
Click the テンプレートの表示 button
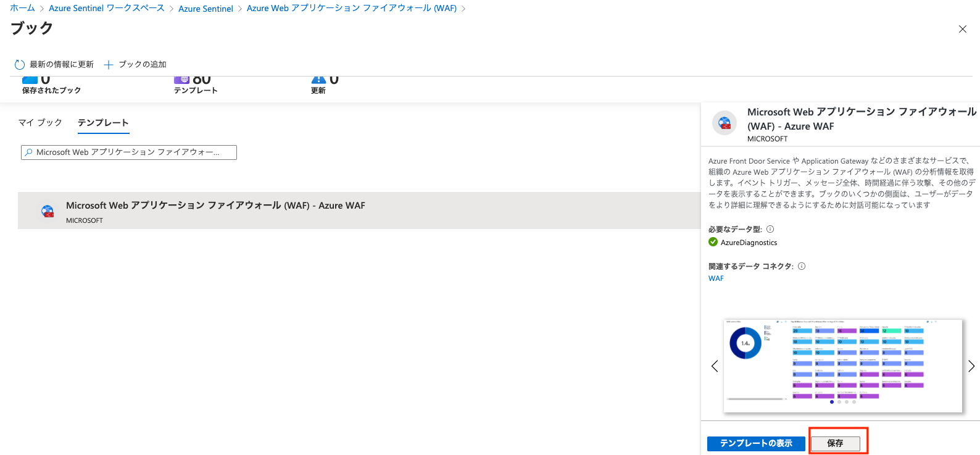(756, 443)
